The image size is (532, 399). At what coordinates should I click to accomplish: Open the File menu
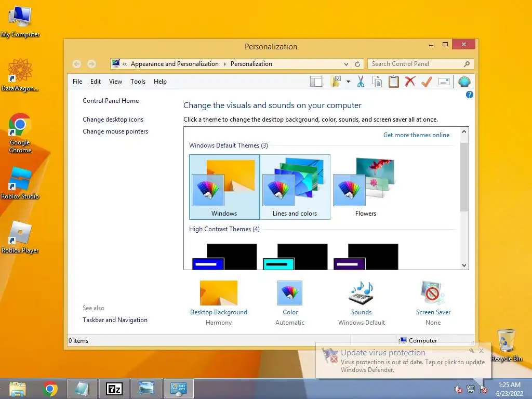pyautogui.click(x=77, y=82)
